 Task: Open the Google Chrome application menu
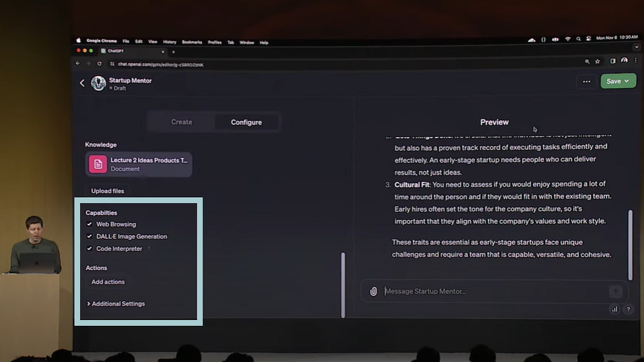tap(102, 41)
